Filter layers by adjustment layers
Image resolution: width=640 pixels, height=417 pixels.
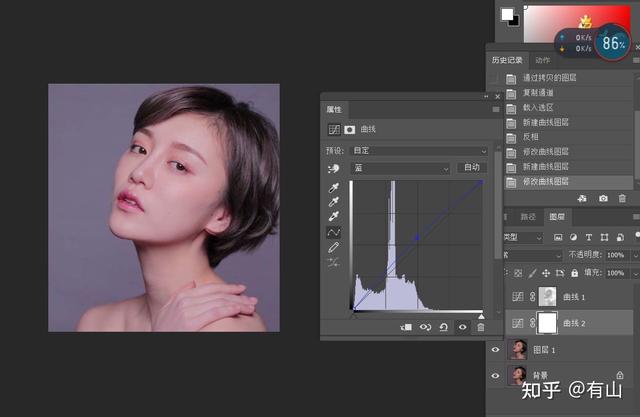tap(573, 237)
